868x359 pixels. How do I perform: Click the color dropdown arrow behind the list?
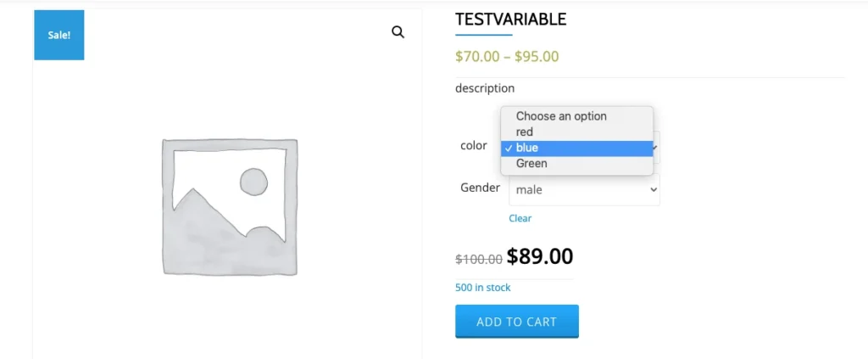(x=656, y=148)
